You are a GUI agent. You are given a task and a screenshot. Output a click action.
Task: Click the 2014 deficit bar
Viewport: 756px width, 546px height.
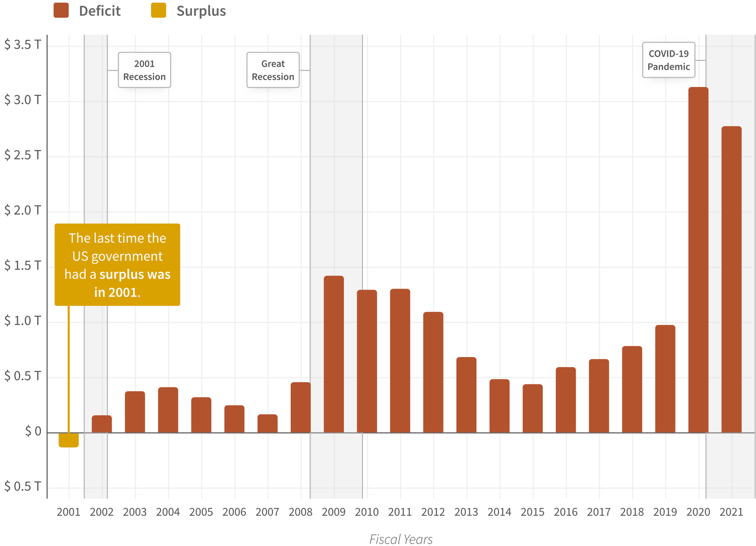(x=499, y=406)
